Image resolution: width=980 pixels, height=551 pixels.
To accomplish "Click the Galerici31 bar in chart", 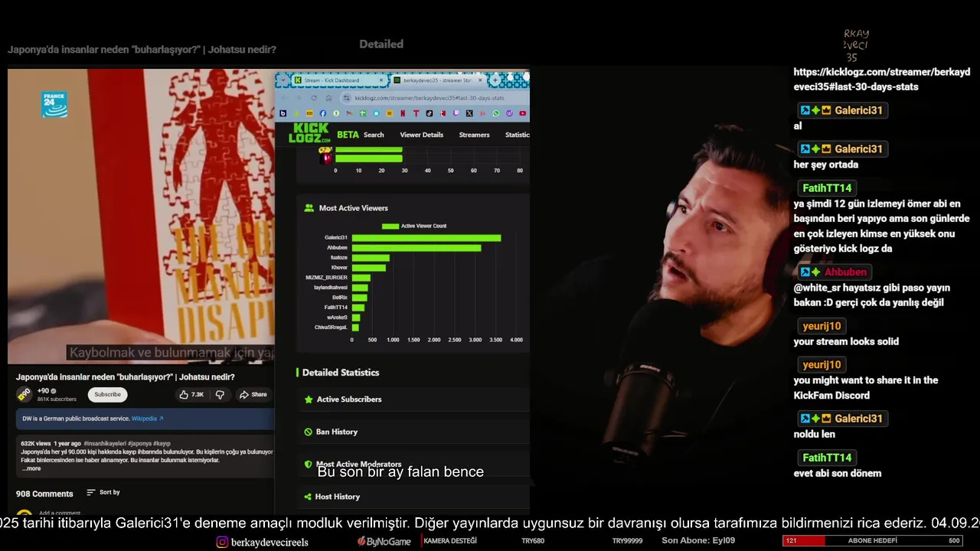I will pyautogui.click(x=426, y=238).
